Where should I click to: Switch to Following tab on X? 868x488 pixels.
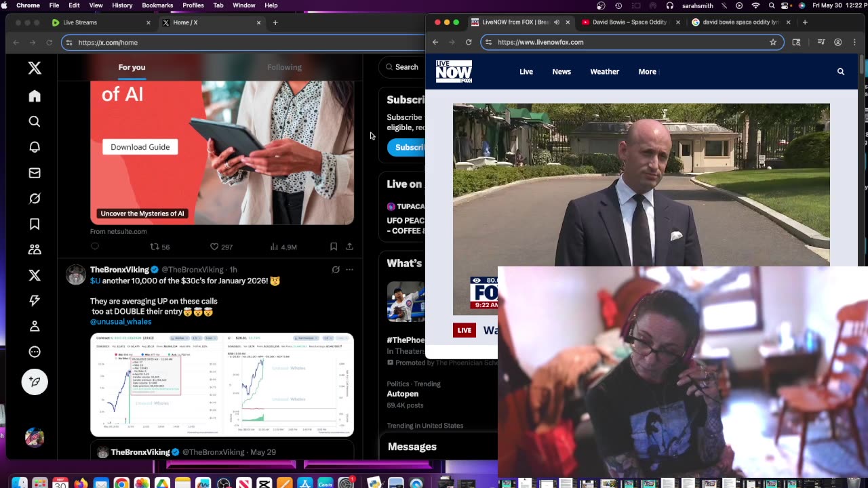point(284,67)
